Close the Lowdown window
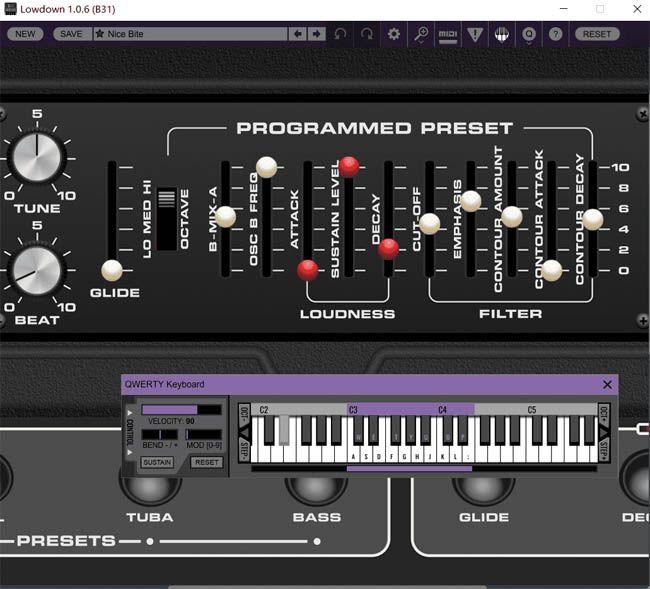Screen dimensions: 650x589 (637, 9)
